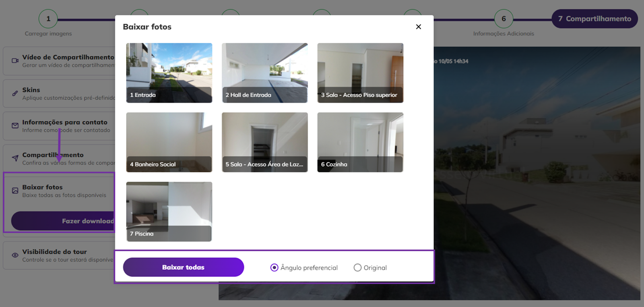The width and height of the screenshot is (644, 307).
Task: Click the paper plane icon for Compartilhamento
Action: pos(15,158)
